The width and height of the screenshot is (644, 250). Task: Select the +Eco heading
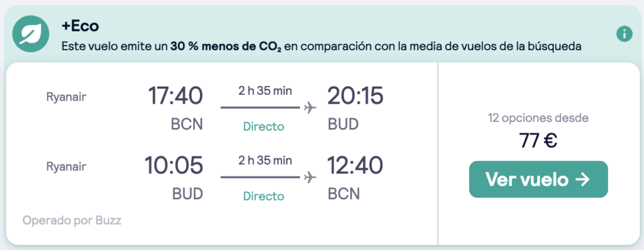[x=80, y=26]
